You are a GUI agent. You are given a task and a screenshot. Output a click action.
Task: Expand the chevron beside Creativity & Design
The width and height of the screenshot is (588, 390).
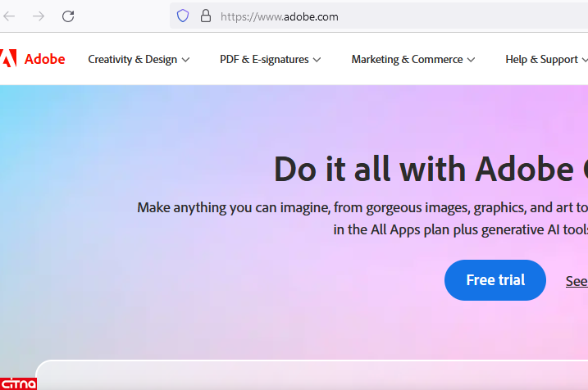(186, 60)
